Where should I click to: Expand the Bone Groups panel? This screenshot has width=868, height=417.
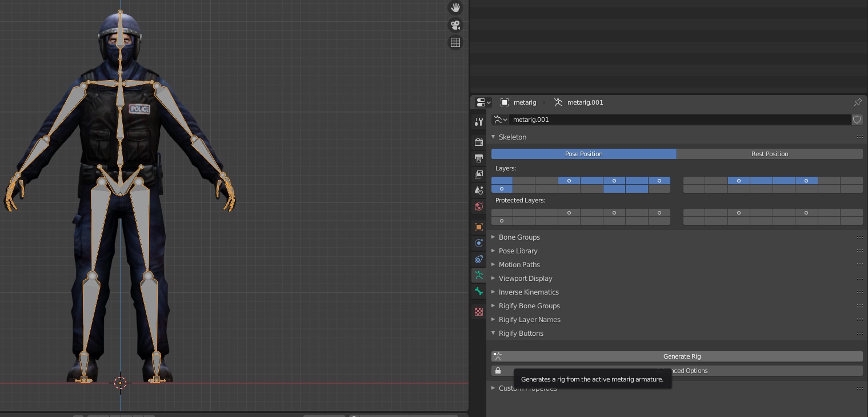519,237
